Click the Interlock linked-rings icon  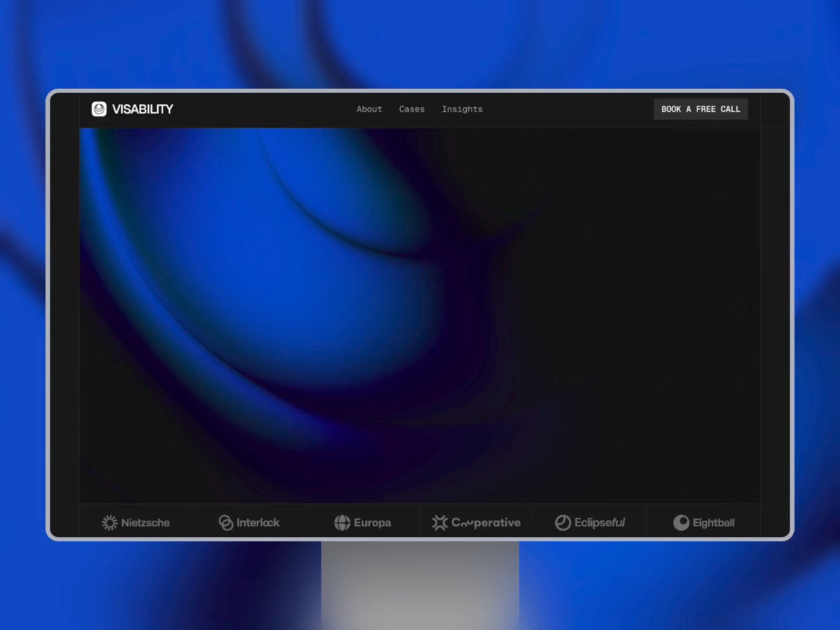pyautogui.click(x=226, y=523)
